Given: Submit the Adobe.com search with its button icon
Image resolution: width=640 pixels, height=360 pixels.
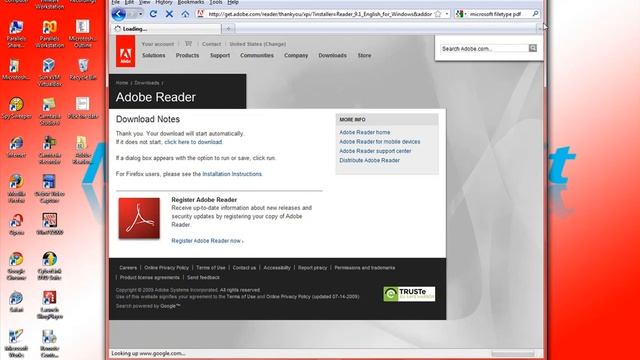Looking at the screenshot, I should [x=533, y=48].
